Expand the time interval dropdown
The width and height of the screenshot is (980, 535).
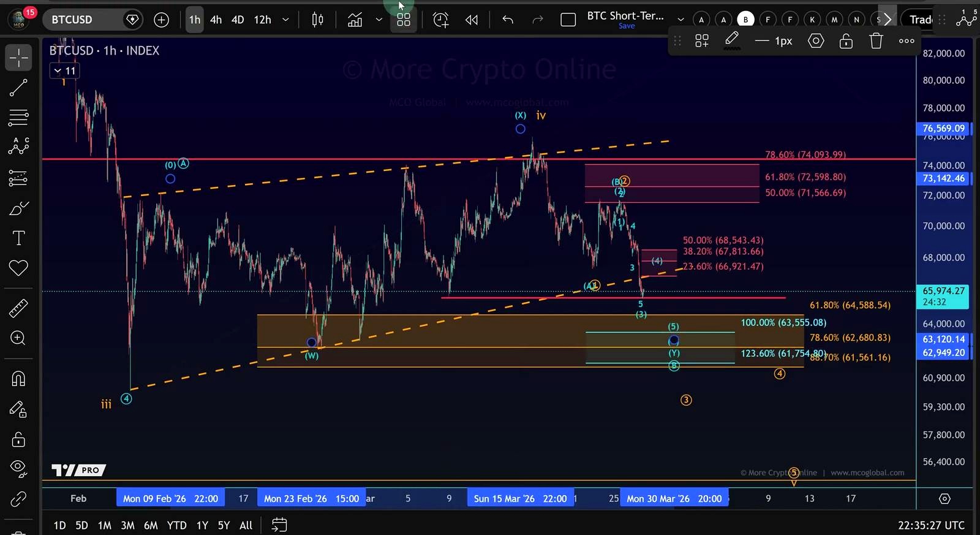(285, 20)
